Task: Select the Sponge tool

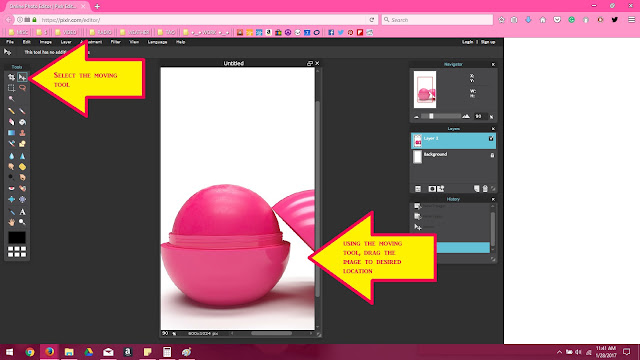Action: click(22, 167)
